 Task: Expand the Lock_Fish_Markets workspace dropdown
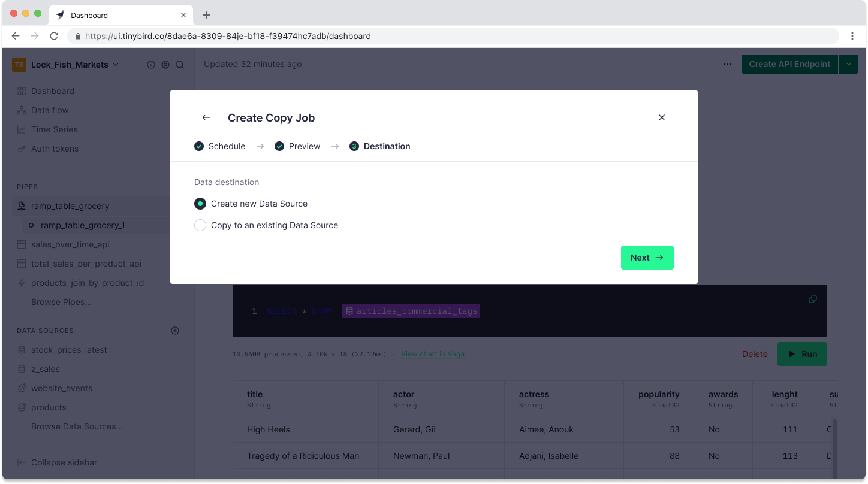pyautogui.click(x=116, y=65)
